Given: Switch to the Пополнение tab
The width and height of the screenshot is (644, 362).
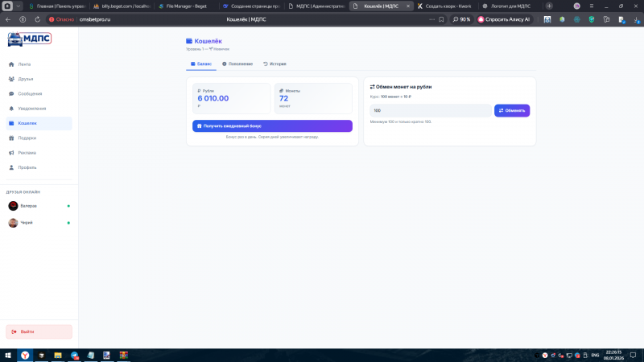Looking at the screenshot, I should click(x=237, y=64).
